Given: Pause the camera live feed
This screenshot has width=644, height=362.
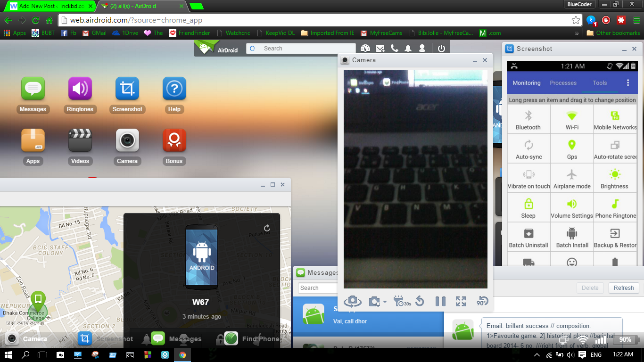Looking at the screenshot, I should point(440,301).
